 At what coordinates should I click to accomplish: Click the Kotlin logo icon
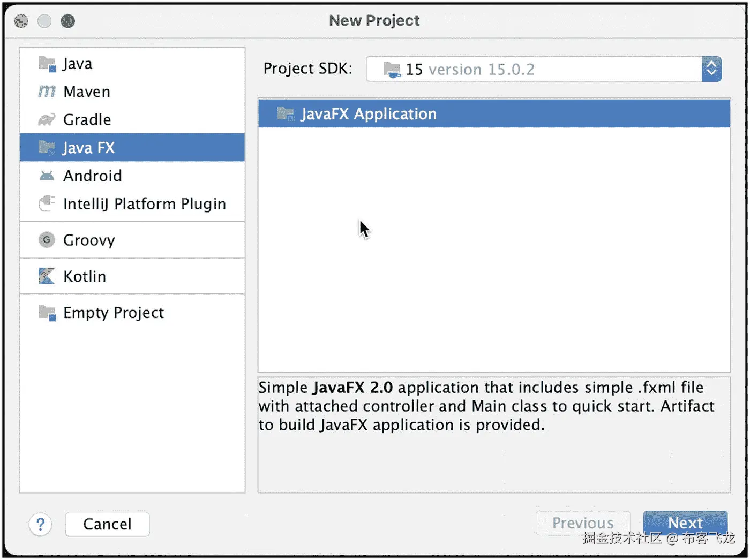[47, 276]
